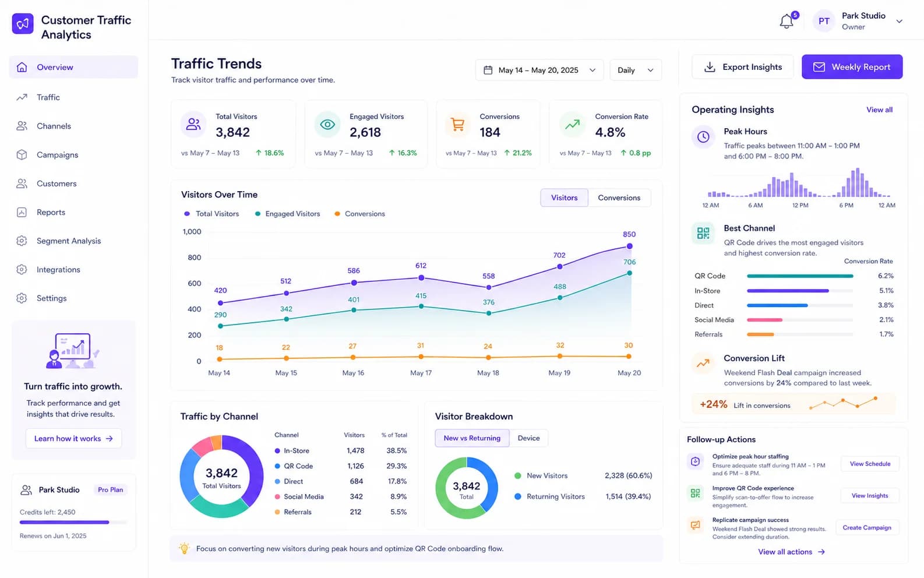
Task: Click Create Campaign button
Action: point(867,528)
